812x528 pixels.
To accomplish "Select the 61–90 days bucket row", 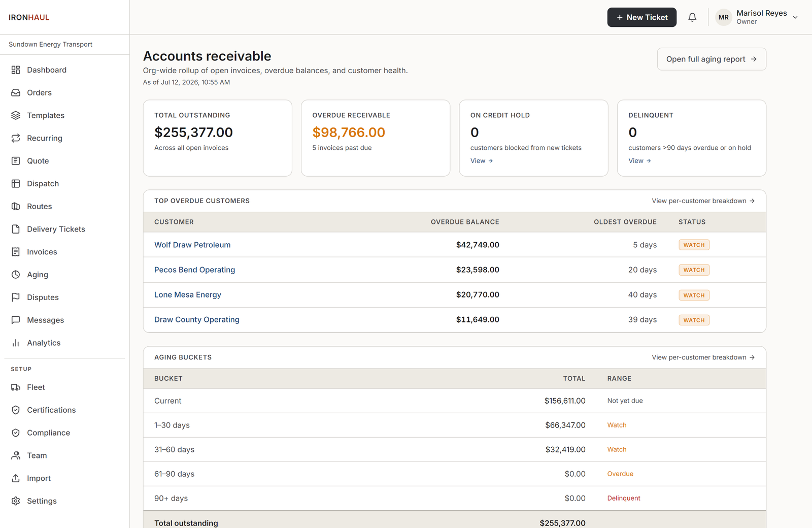I will tap(455, 474).
